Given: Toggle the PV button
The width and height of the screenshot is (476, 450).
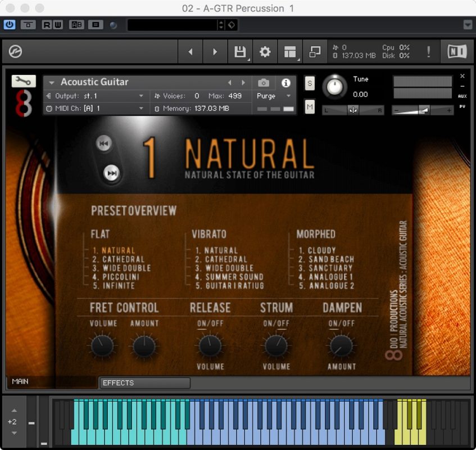Looking at the screenshot, I should coord(463,106).
